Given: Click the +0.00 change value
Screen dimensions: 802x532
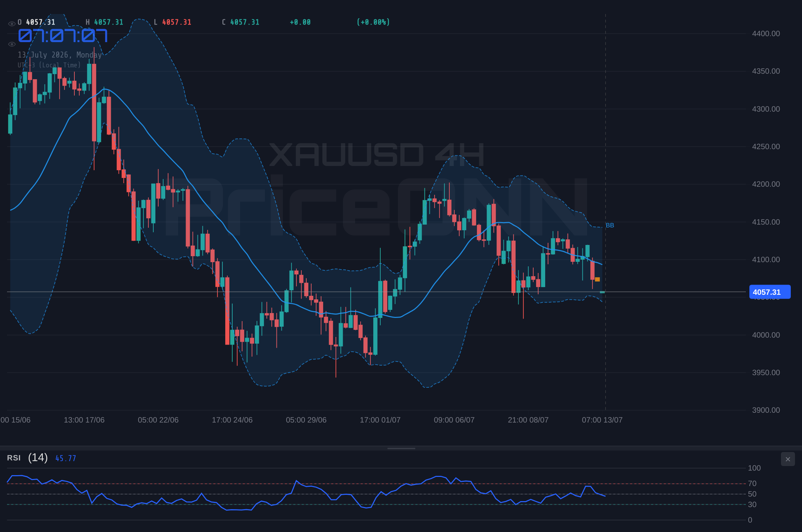Looking at the screenshot, I should point(300,22).
